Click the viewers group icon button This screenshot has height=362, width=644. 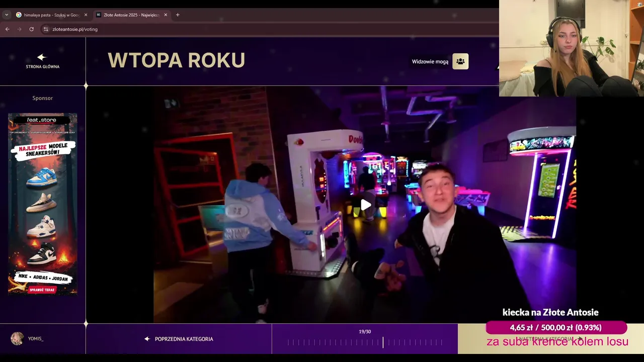click(460, 61)
